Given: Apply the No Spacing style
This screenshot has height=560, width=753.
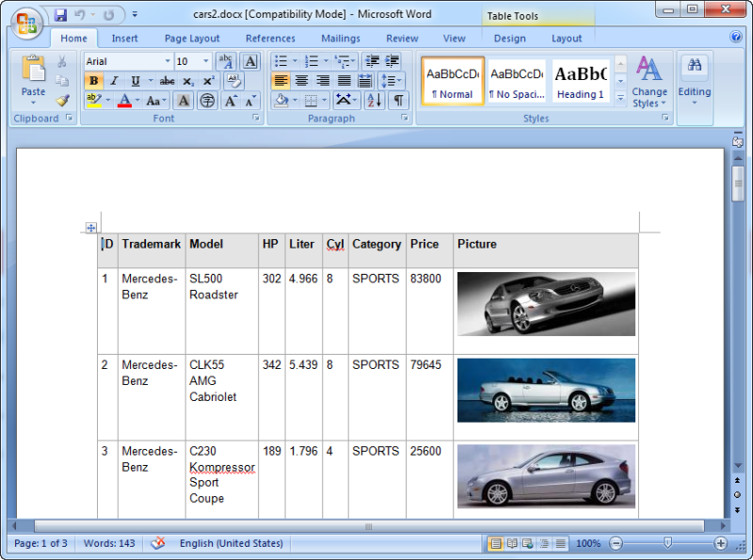Looking at the screenshot, I should [x=517, y=81].
